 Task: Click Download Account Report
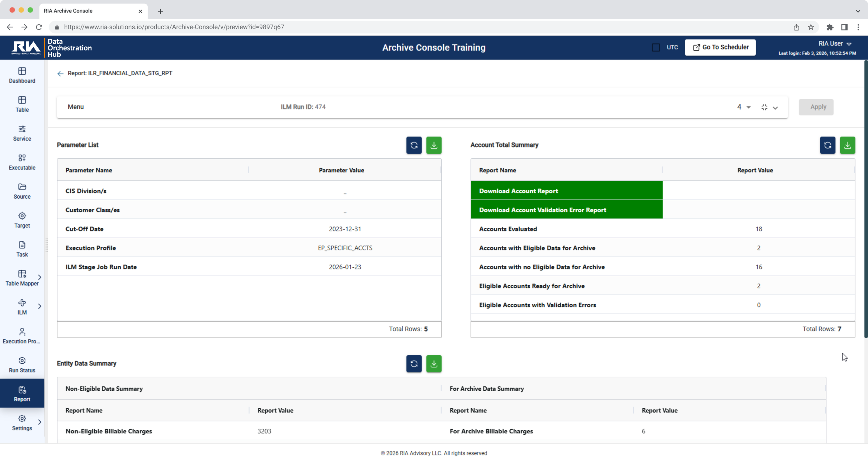(x=566, y=191)
